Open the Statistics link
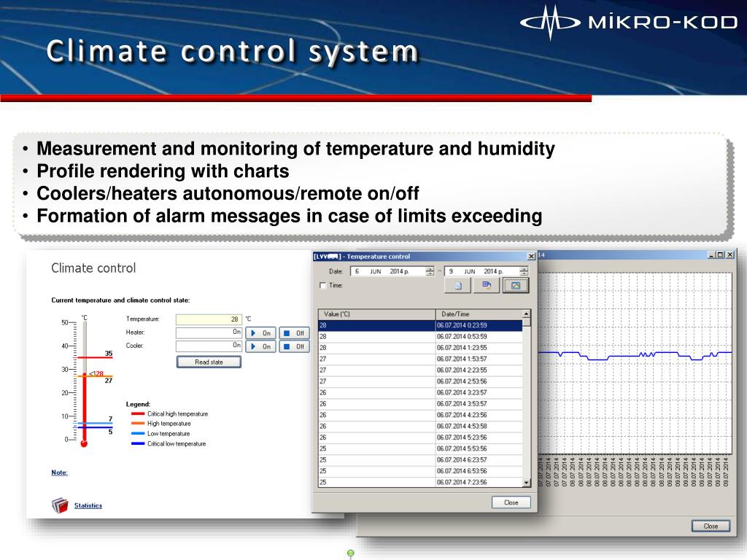The image size is (747, 560). pos(88,505)
